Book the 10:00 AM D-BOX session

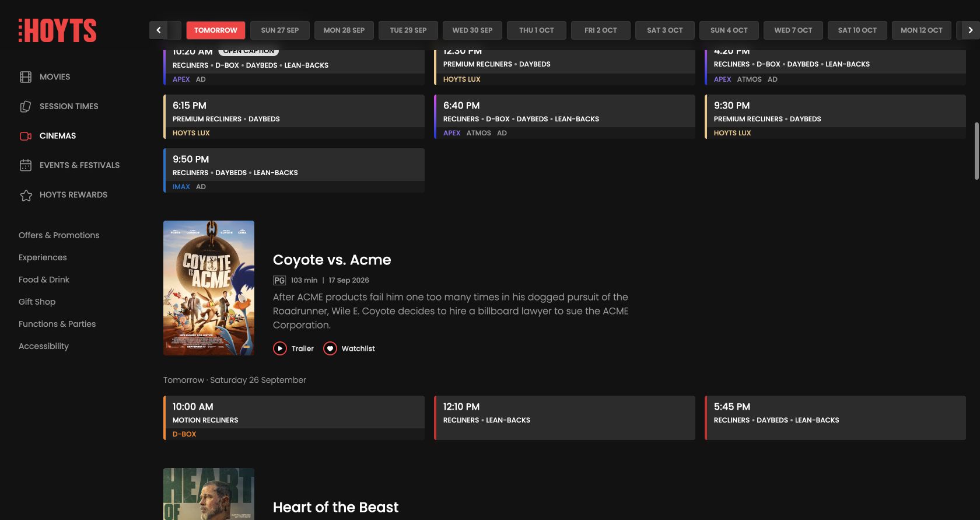(294, 418)
